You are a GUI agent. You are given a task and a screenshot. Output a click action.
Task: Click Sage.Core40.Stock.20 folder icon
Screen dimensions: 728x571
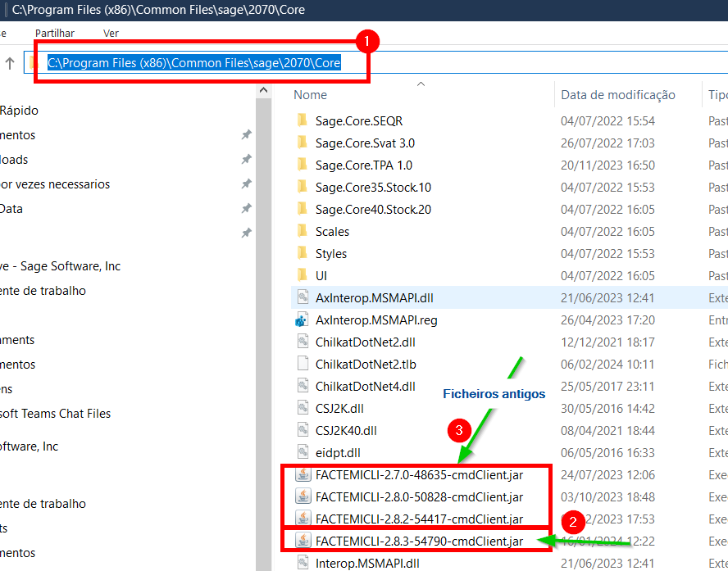click(x=303, y=209)
